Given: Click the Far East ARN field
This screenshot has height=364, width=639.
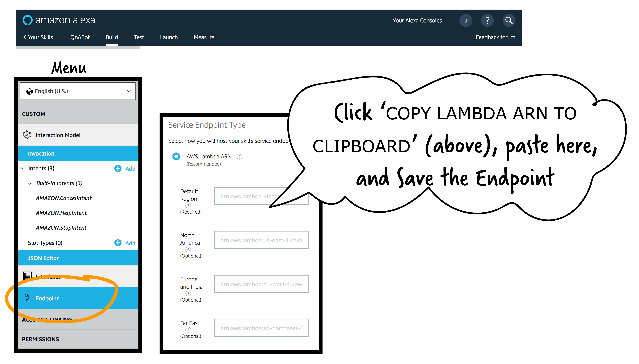Looking at the screenshot, I should click(x=261, y=328).
